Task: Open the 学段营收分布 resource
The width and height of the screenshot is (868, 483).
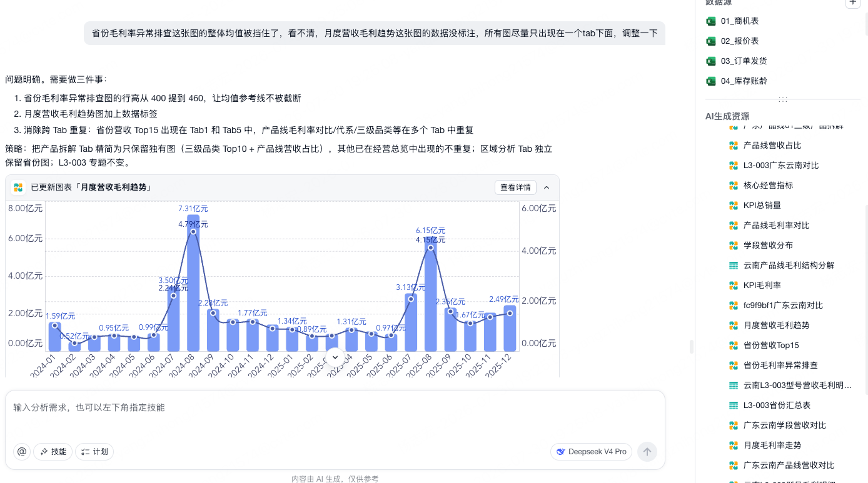Action: click(x=768, y=246)
